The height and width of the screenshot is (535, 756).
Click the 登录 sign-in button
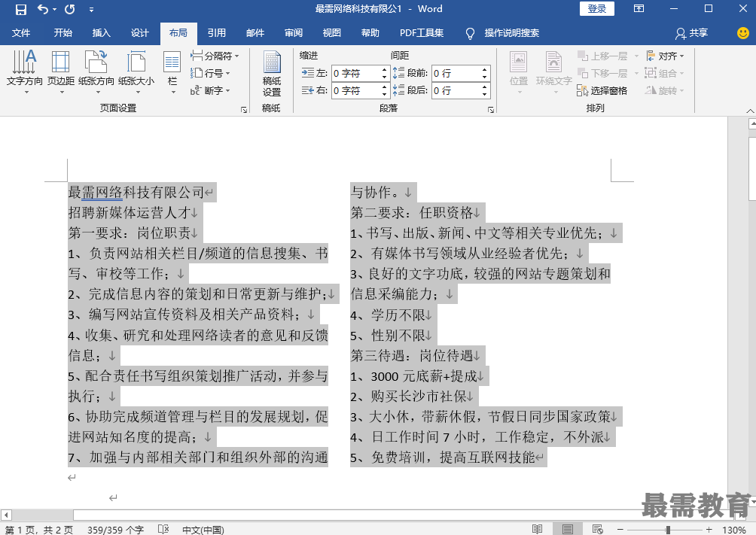pos(597,9)
